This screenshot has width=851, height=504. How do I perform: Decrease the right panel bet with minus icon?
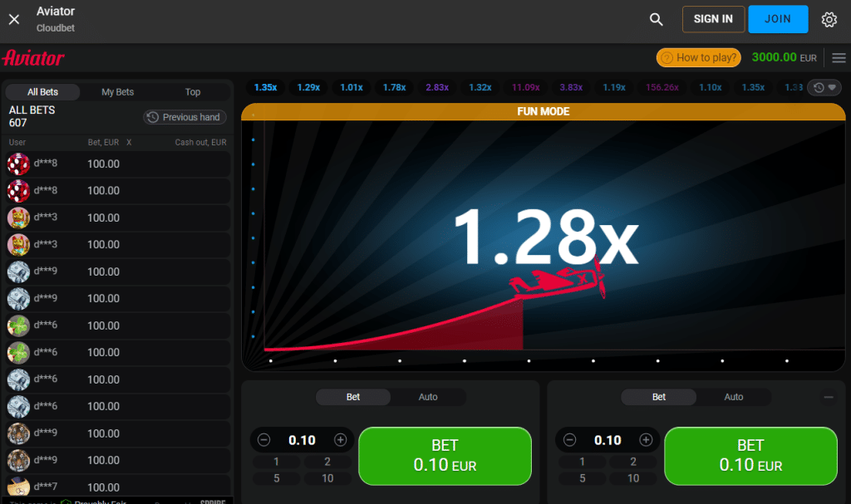pyautogui.click(x=569, y=440)
